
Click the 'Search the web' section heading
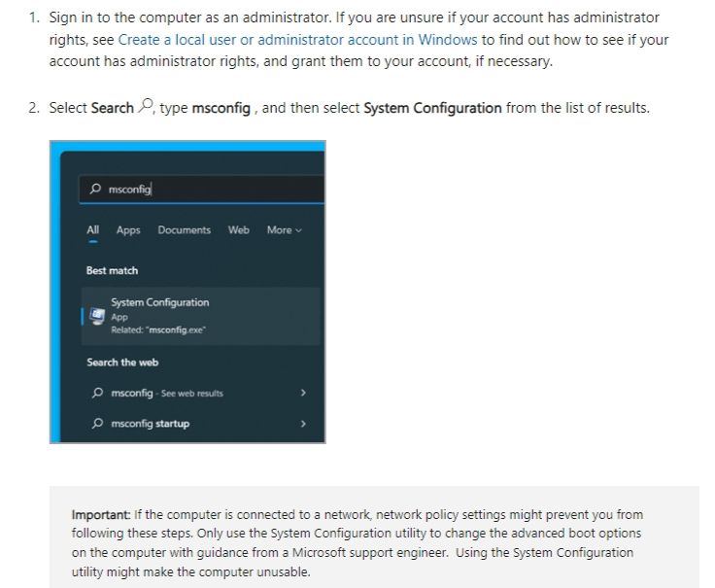pos(122,363)
